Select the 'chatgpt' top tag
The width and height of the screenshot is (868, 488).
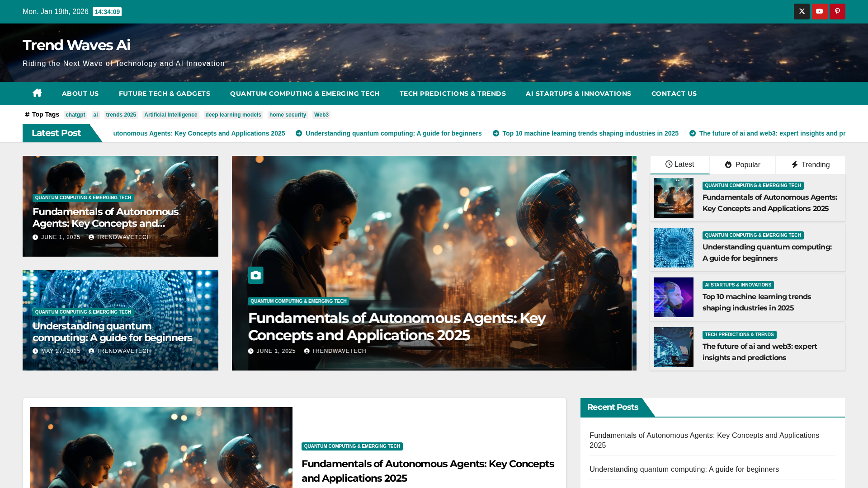[x=75, y=115]
